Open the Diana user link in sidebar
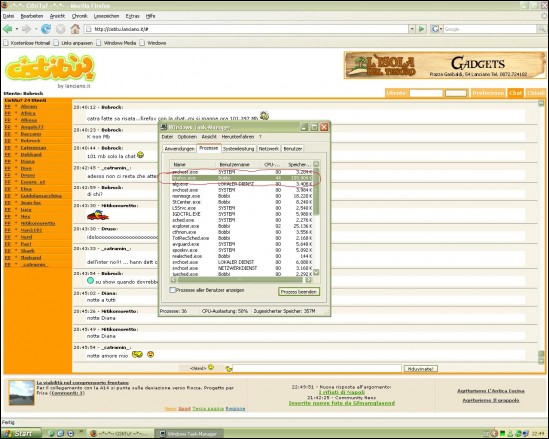This screenshot has width=549, height=439. [x=27, y=161]
